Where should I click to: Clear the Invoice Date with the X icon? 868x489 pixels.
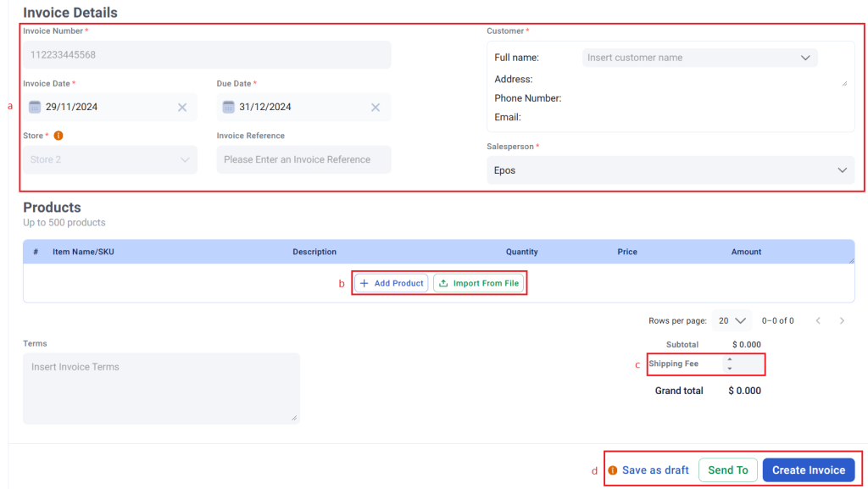pyautogui.click(x=182, y=108)
